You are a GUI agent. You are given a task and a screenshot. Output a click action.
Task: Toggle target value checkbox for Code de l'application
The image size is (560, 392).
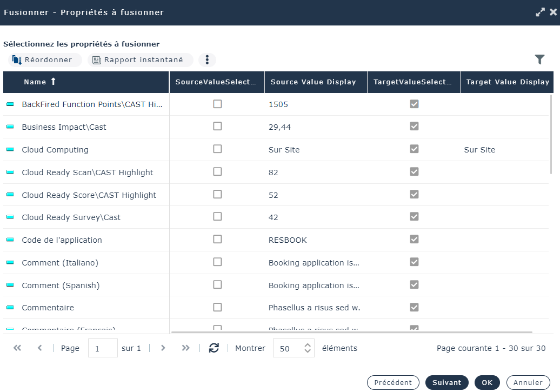pos(414,239)
